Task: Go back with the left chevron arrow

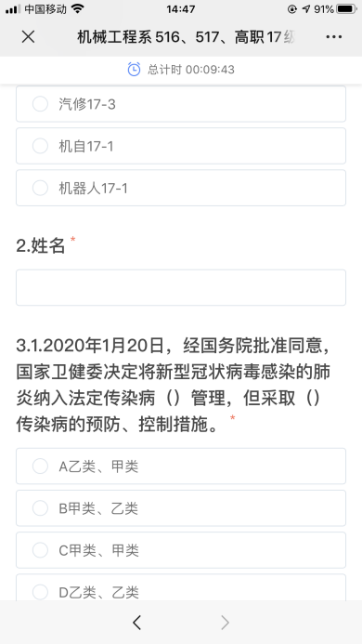Action: point(137,623)
